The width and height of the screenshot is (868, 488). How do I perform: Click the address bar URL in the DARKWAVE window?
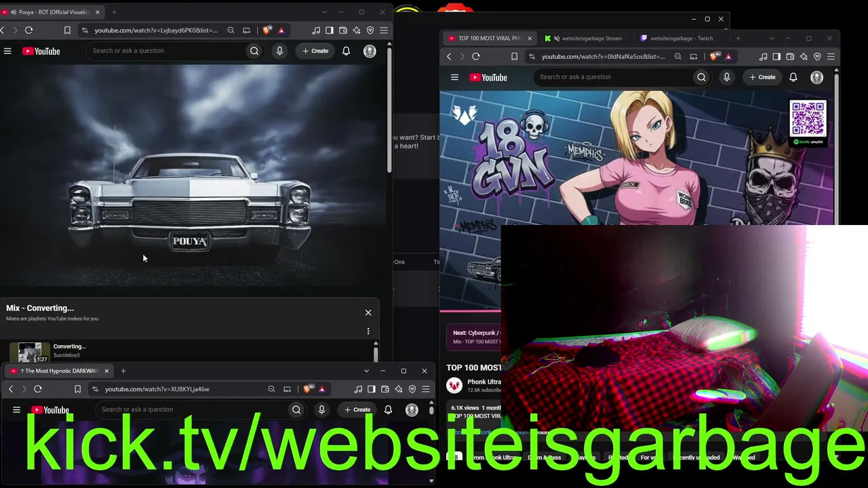pyautogui.click(x=157, y=389)
